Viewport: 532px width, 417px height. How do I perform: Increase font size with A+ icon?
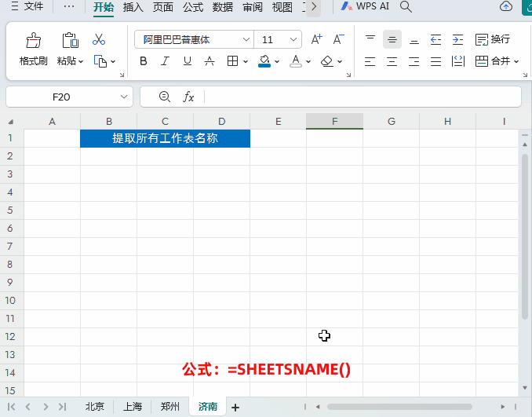(x=316, y=39)
